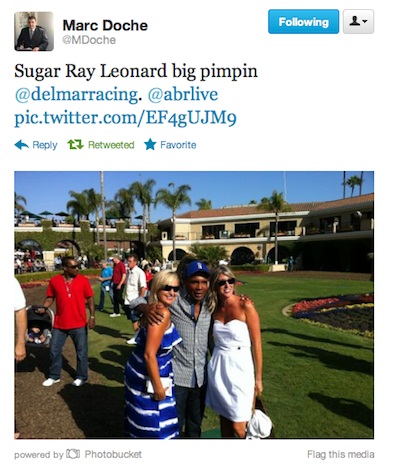Screen dimensions: 395x467
Task: Toggle the Following button
Action: pyautogui.click(x=303, y=22)
